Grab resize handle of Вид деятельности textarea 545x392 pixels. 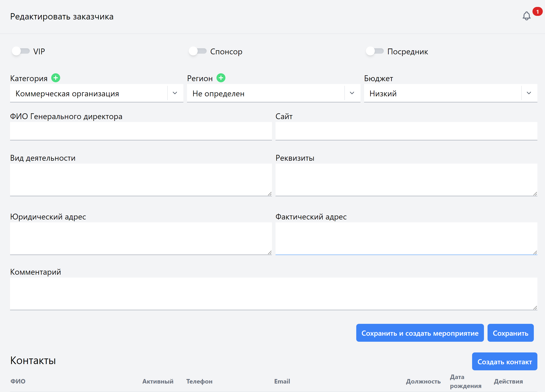tap(270, 194)
